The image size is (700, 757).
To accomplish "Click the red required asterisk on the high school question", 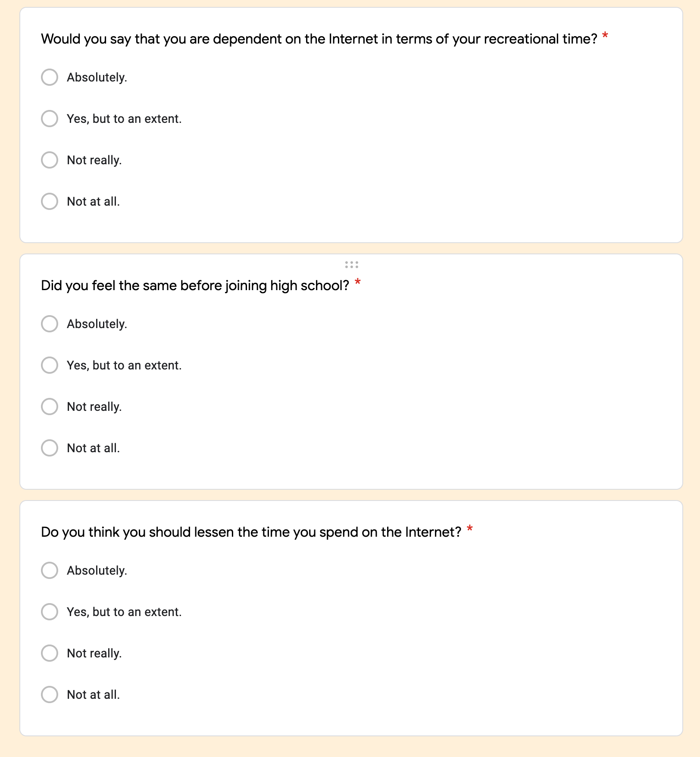I will click(x=357, y=283).
